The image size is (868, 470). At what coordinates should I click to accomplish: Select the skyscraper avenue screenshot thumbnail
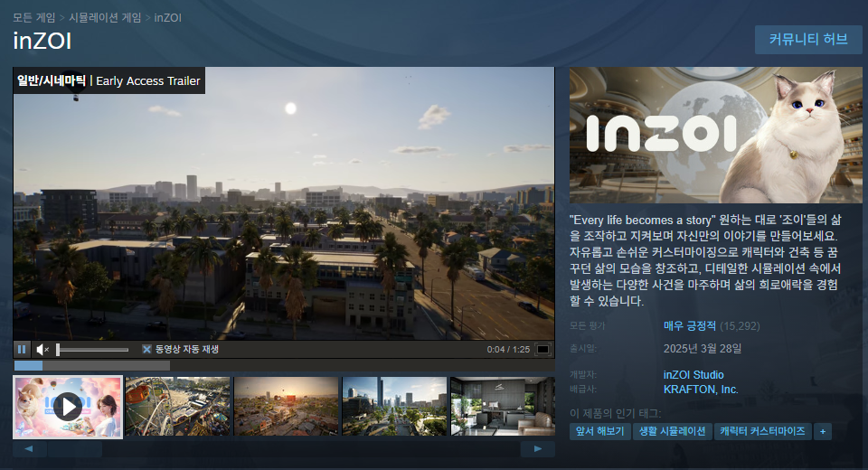(394, 407)
